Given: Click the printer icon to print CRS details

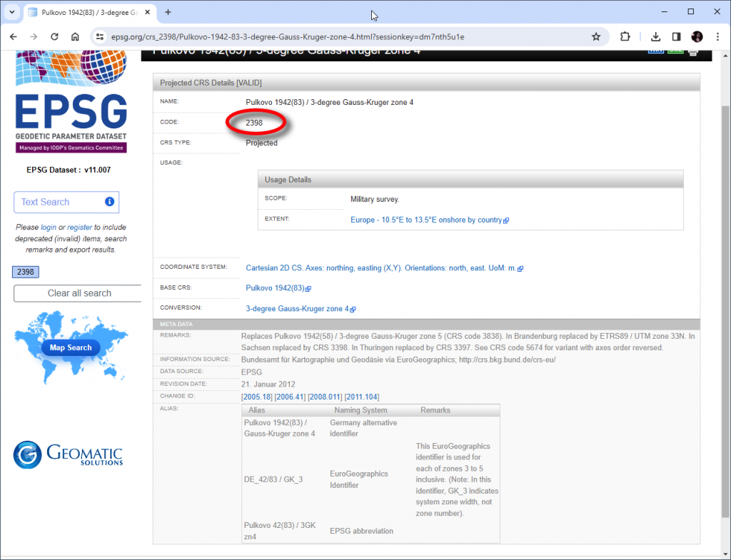Looking at the screenshot, I should [x=692, y=53].
